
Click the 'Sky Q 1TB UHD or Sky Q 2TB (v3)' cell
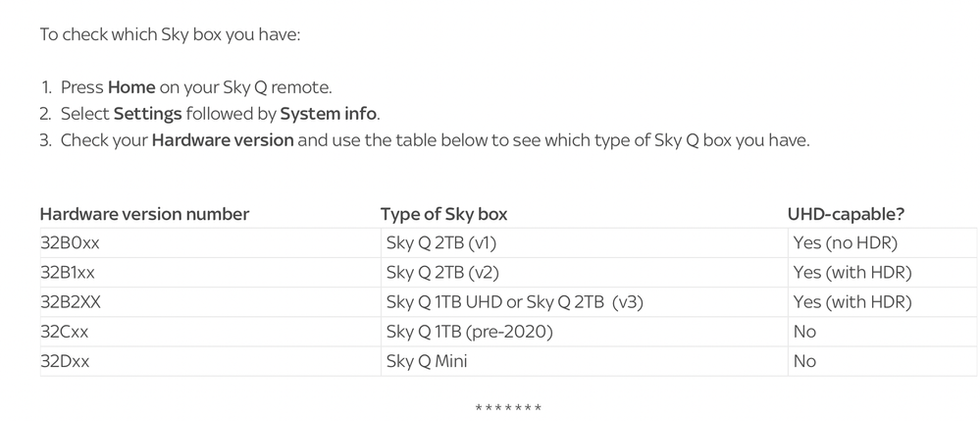point(514,302)
